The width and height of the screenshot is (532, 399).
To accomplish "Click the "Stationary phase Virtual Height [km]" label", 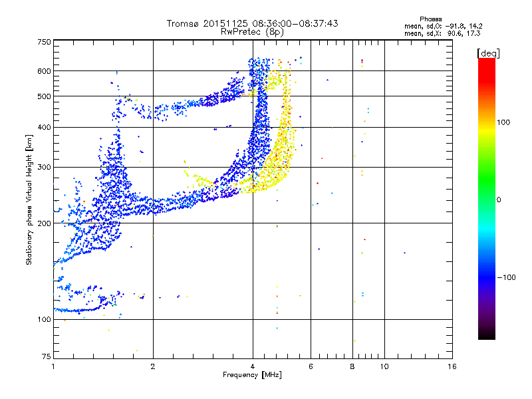I will pyautogui.click(x=29, y=199).
